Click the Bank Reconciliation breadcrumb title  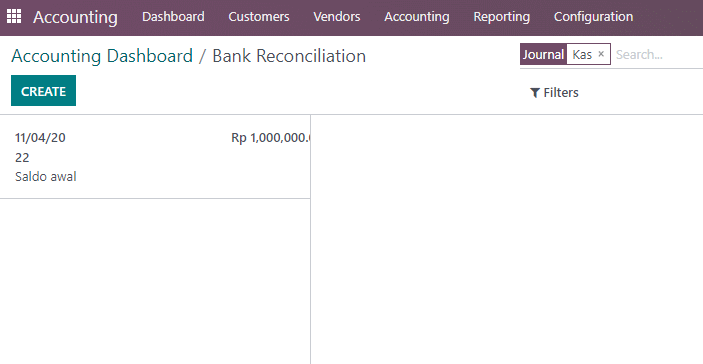(289, 56)
